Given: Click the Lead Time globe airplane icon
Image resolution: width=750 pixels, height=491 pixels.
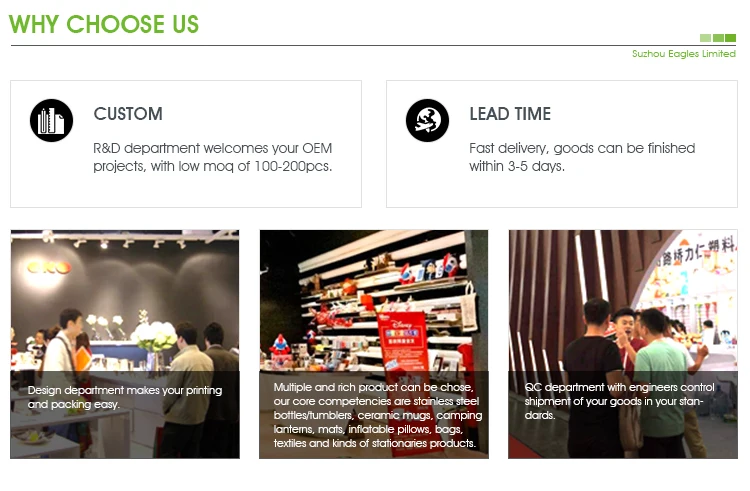Looking at the screenshot, I should (x=427, y=120).
